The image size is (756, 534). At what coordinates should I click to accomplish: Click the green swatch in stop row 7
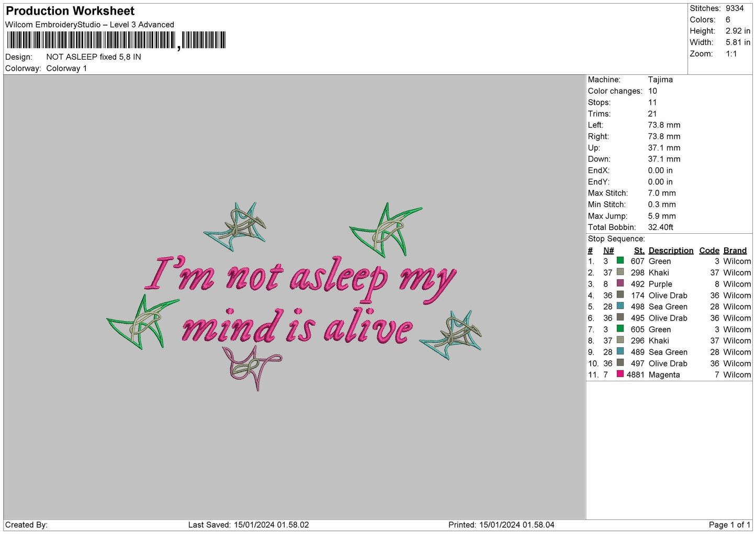620,329
